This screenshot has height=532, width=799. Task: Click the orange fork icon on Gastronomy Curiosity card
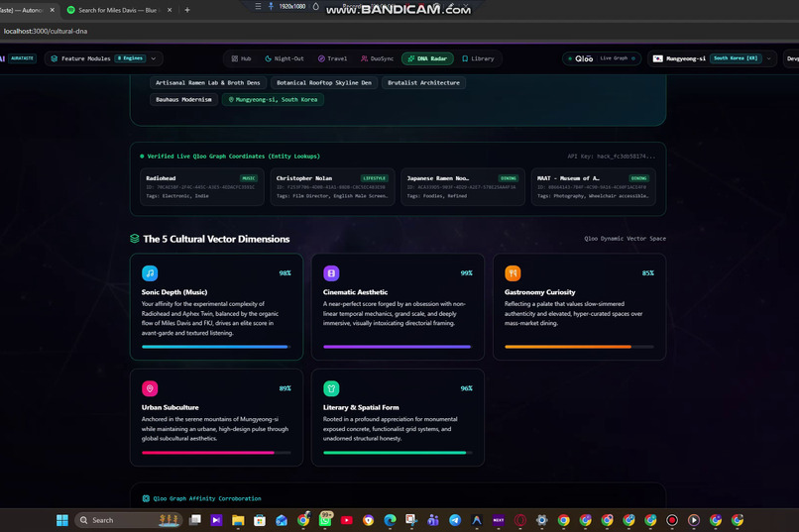click(513, 273)
